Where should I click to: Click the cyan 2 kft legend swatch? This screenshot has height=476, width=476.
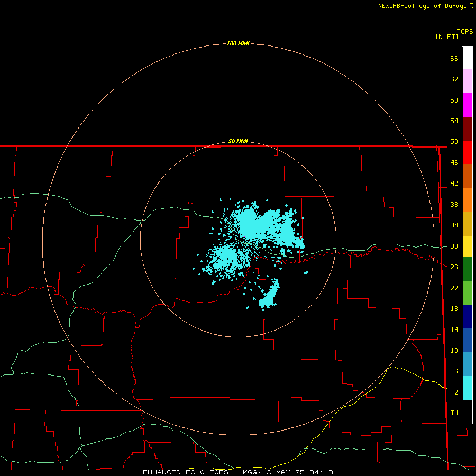click(x=467, y=388)
